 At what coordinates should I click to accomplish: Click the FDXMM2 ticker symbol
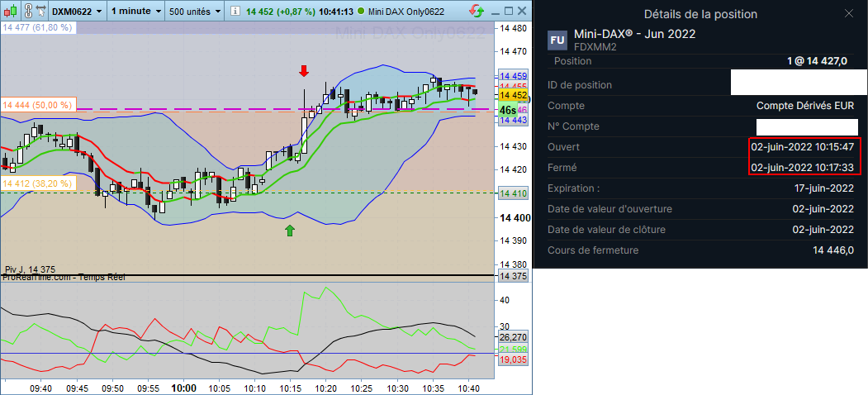point(595,47)
